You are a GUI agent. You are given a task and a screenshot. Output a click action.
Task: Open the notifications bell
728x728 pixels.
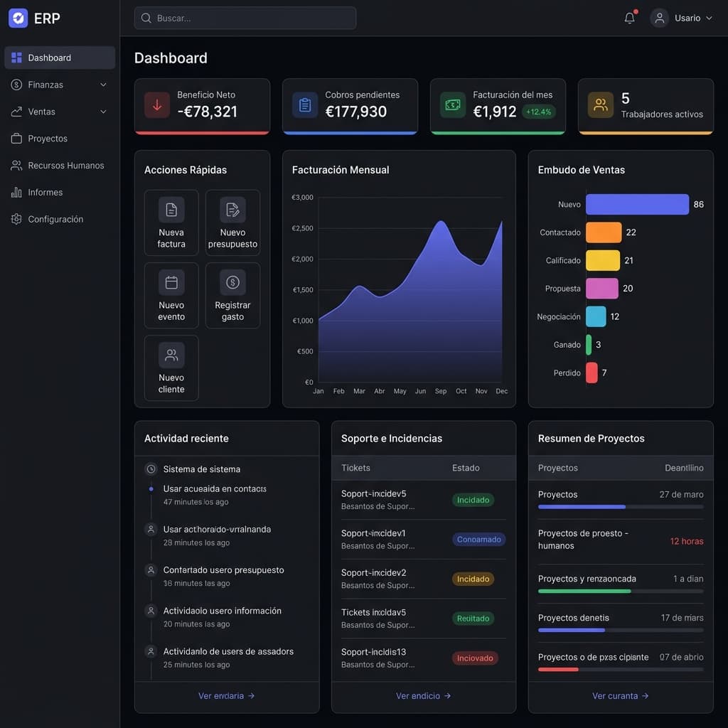(x=630, y=18)
